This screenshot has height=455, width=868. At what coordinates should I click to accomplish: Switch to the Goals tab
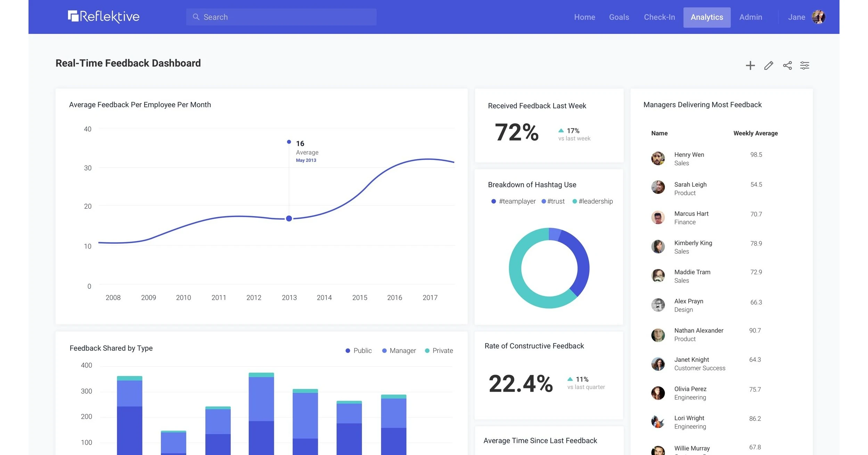coord(619,17)
